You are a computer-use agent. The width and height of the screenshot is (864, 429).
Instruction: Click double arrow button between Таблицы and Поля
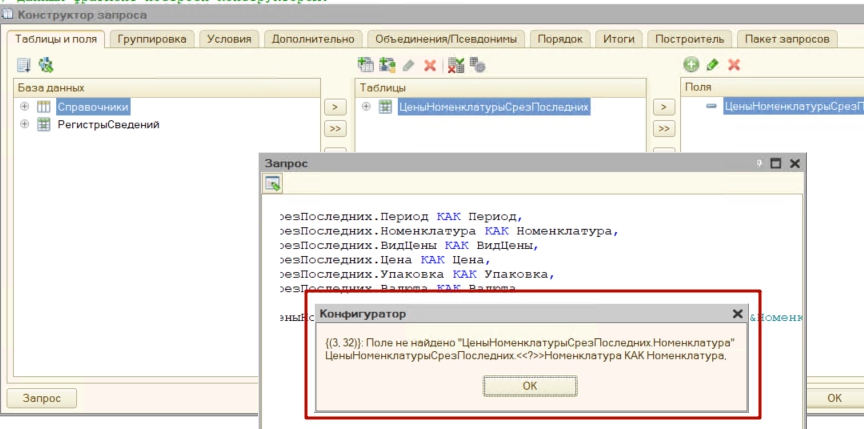coord(663,129)
